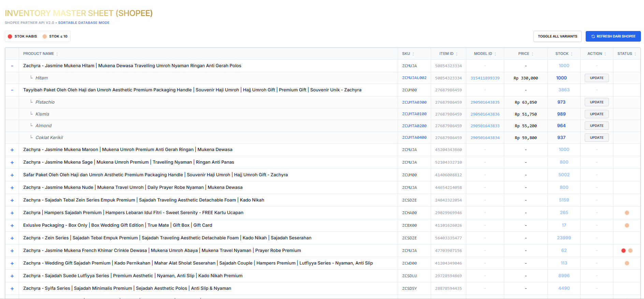Update stock for Pistachio variant

tap(597, 102)
